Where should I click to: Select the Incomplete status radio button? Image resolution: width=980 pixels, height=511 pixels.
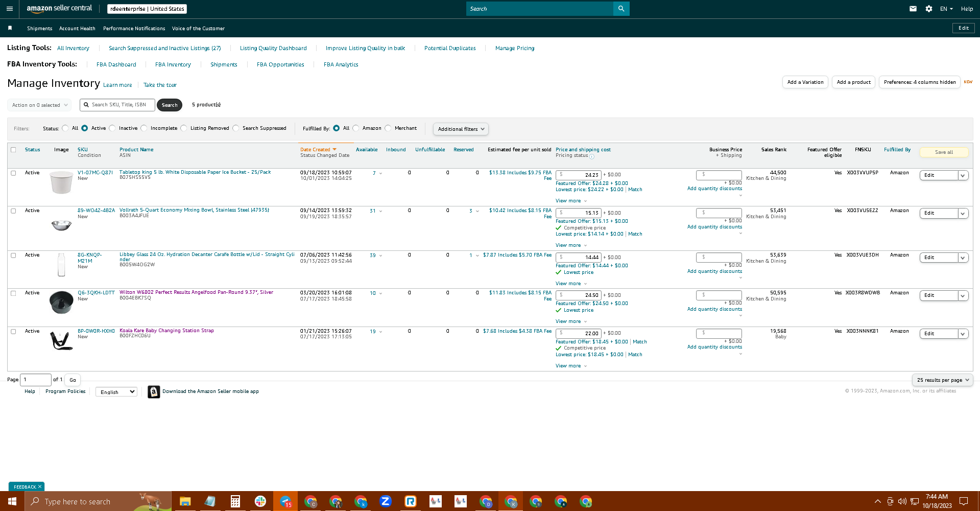pyautogui.click(x=144, y=128)
